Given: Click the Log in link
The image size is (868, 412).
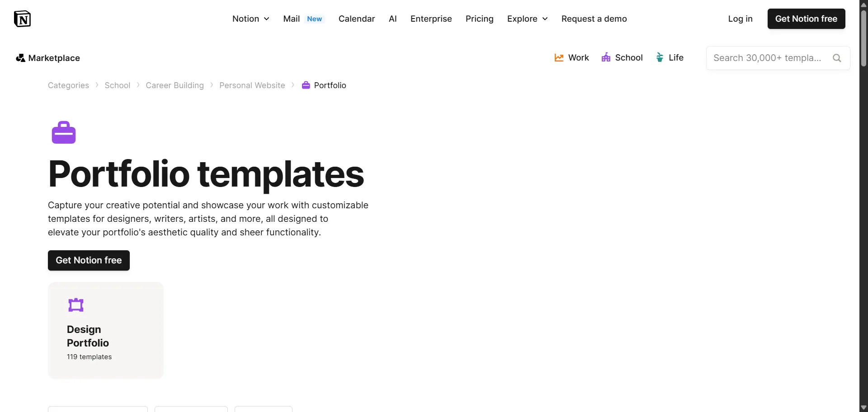Looking at the screenshot, I should pos(740,19).
